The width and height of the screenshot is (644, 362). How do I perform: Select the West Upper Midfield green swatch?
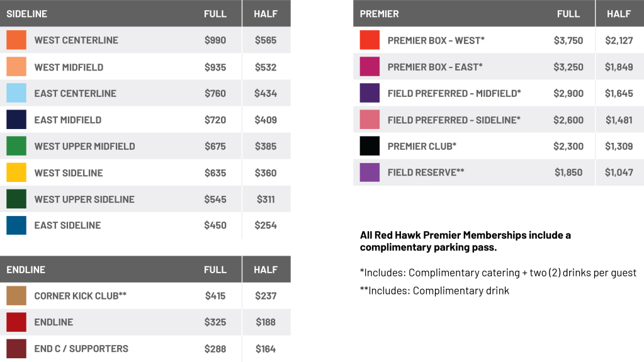click(x=16, y=146)
